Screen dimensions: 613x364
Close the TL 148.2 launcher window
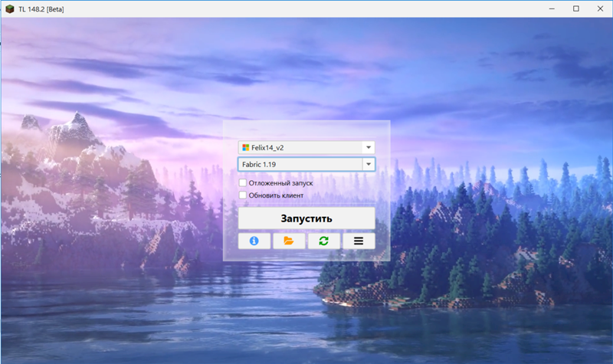click(600, 8)
